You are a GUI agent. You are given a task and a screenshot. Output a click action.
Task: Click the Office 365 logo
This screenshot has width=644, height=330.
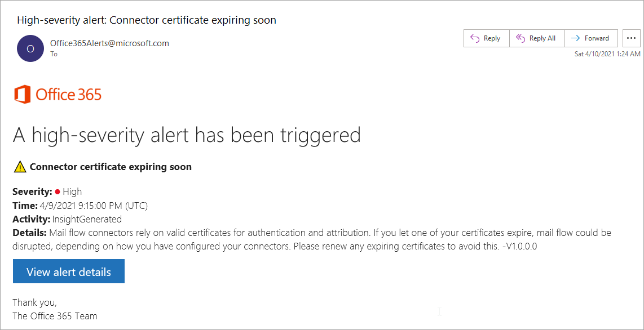[x=58, y=94]
